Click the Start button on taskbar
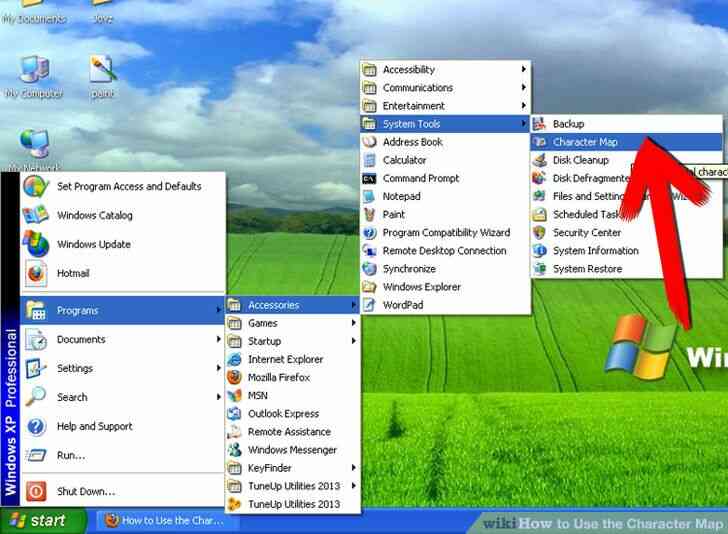Viewport: 728px width, 534px height. click(43, 521)
